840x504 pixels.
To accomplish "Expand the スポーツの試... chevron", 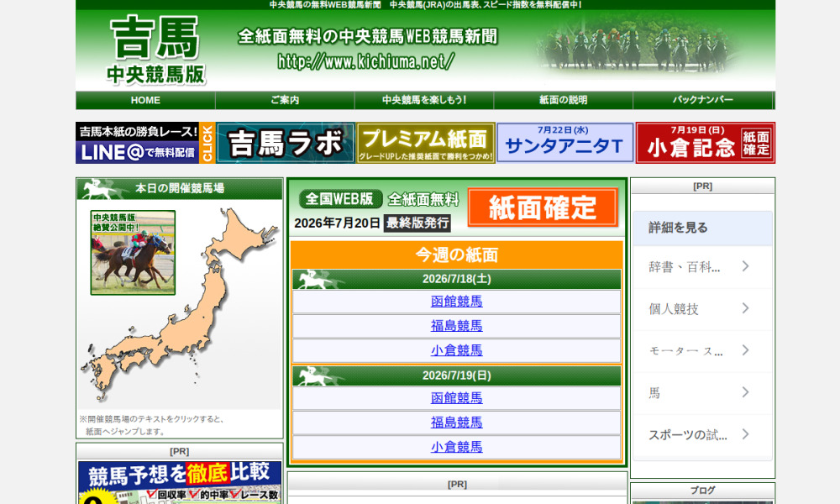I will coord(745,434).
